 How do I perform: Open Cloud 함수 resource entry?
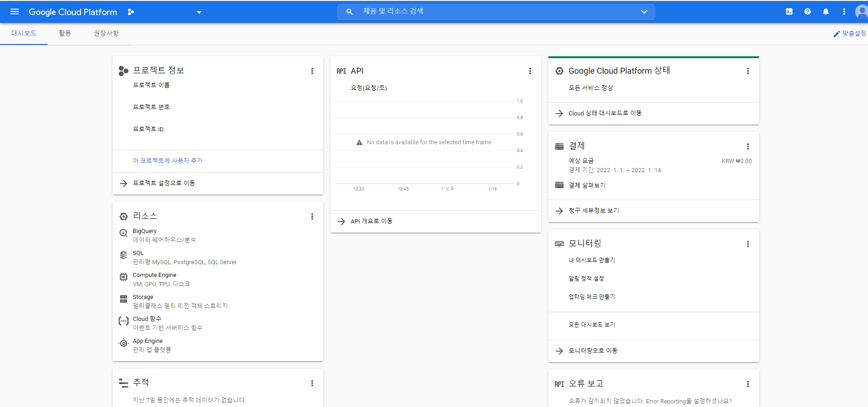(147, 319)
